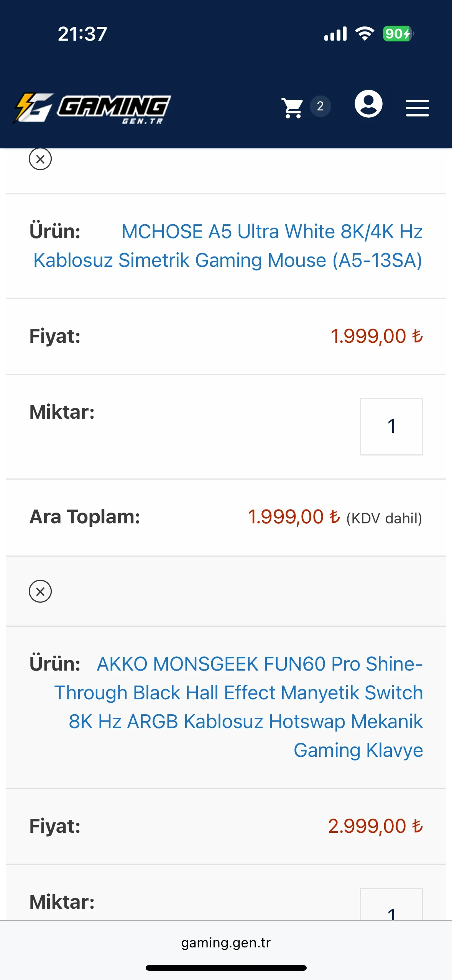The height and width of the screenshot is (980, 452).
Task: Tap the cellular signal bars icon
Action: [x=335, y=34]
